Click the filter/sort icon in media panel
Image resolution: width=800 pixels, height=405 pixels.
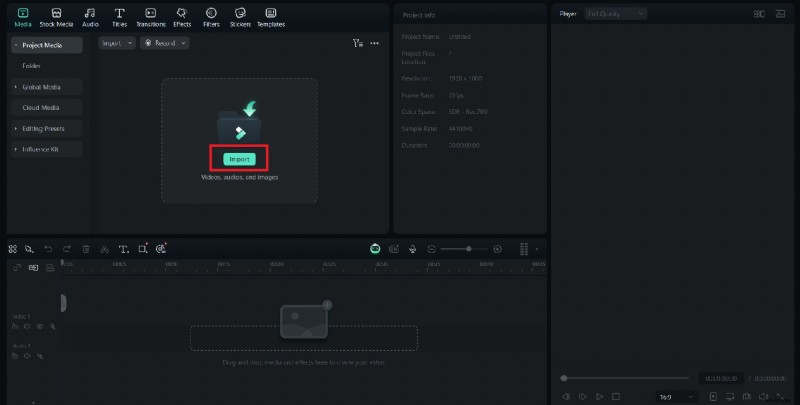[358, 43]
